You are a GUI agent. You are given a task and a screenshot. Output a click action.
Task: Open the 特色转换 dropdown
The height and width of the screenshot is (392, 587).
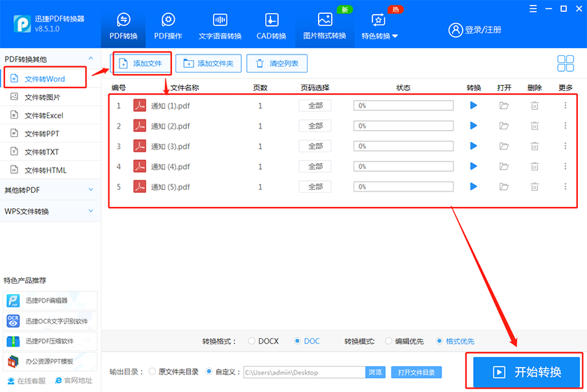pyautogui.click(x=379, y=27)
